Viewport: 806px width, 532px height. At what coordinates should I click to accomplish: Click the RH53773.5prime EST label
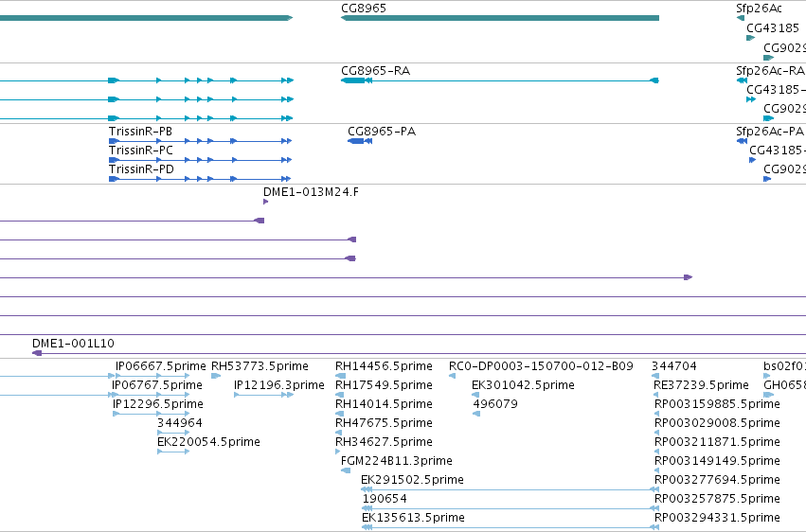[260, 366]
